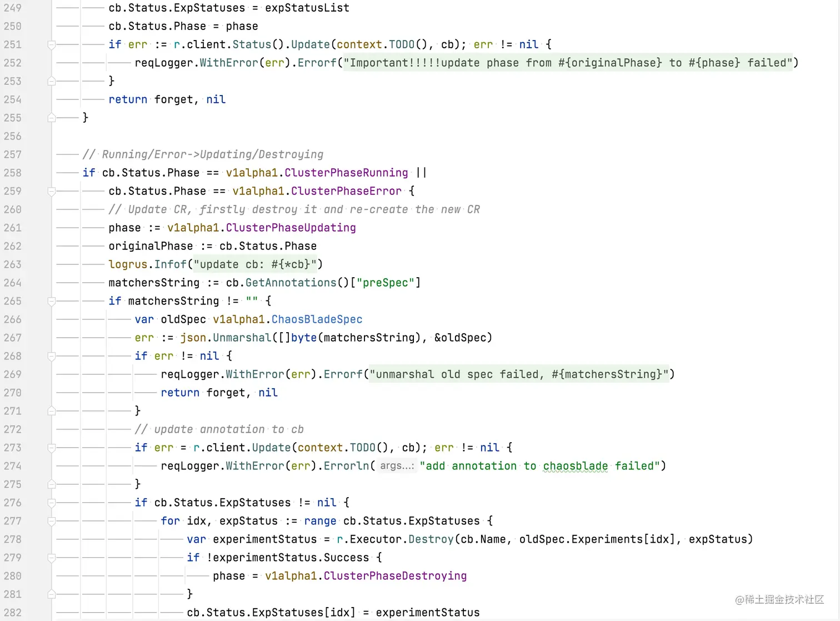This screenshot has height=621, width=840.
Task: Click the 'range' keyword on line 277
Action: pos(320,521)
